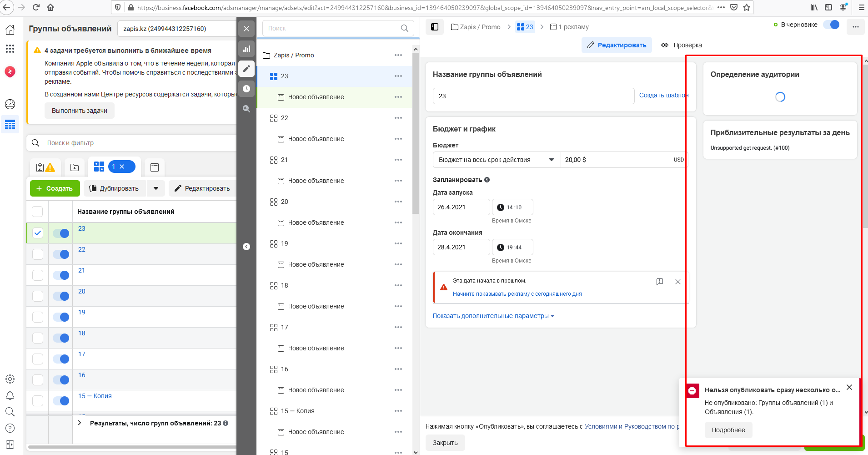Close the publish error notification
Screen dimensions: 868x455
pos(849,387)
